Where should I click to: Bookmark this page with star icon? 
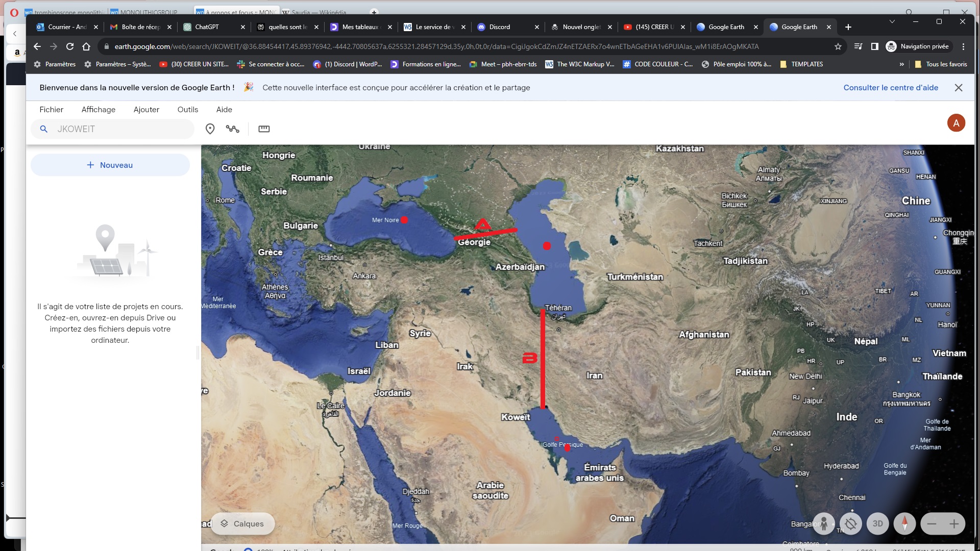(838, 46)
